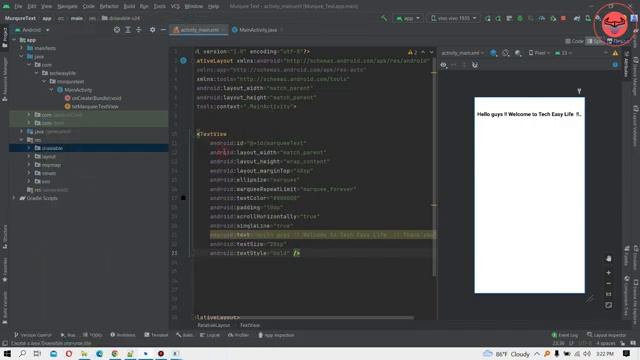Click the black textColor swatch in gutter
Screen dimensions: 640x360
tap(183, 198)
